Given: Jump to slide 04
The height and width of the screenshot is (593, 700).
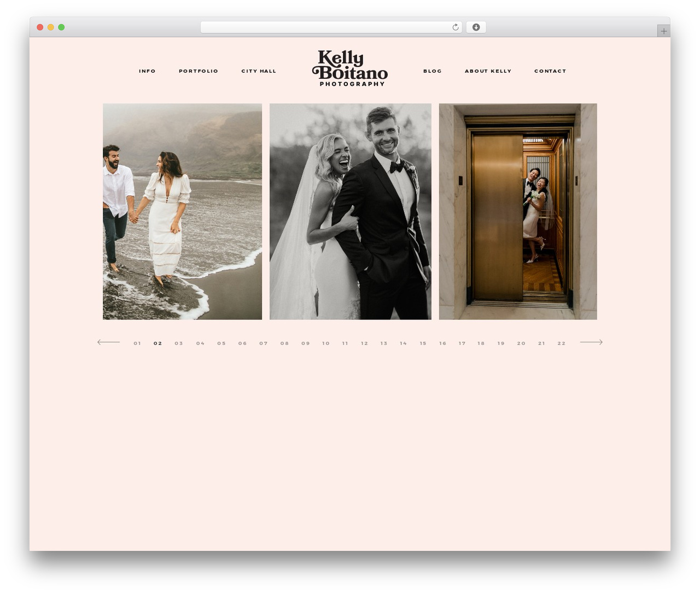Looking at the screenshot, I should 201,344.
